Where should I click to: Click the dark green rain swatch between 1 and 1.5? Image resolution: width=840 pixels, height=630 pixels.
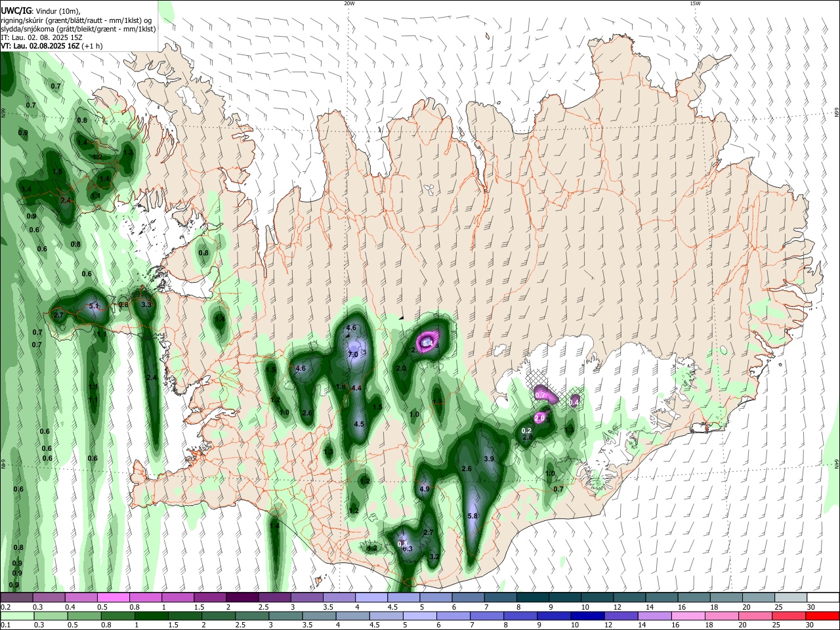152,616
